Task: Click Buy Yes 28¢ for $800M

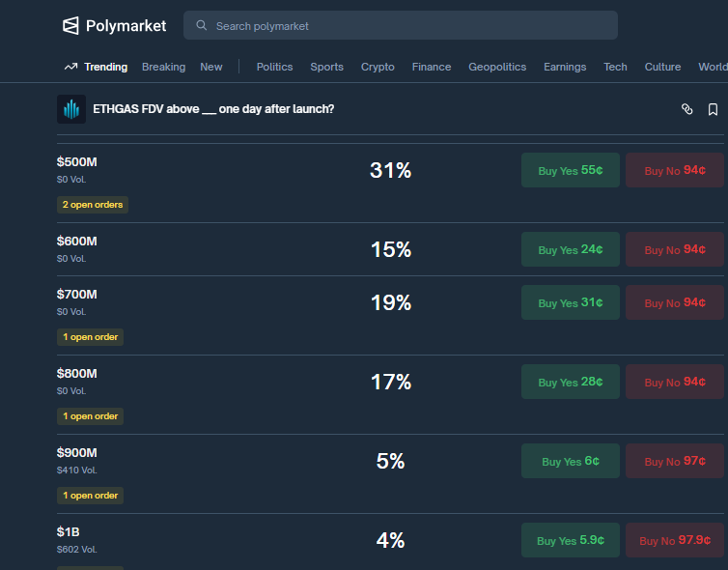Action: (571, 382)
